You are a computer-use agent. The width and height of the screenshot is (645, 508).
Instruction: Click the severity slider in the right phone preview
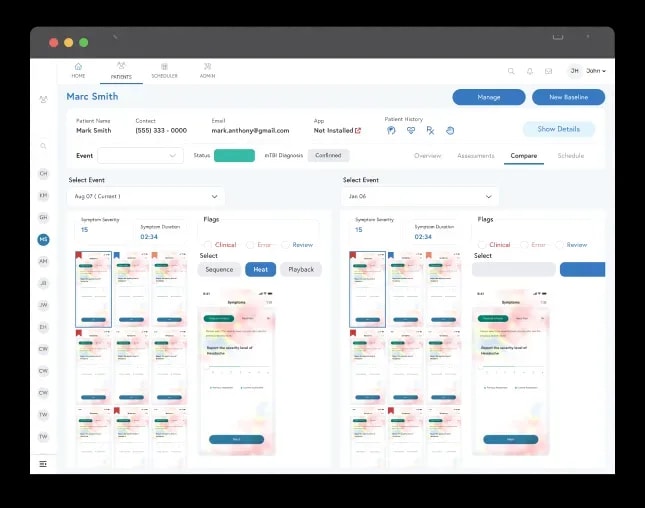pyautogui.click(x=512, y=366)
